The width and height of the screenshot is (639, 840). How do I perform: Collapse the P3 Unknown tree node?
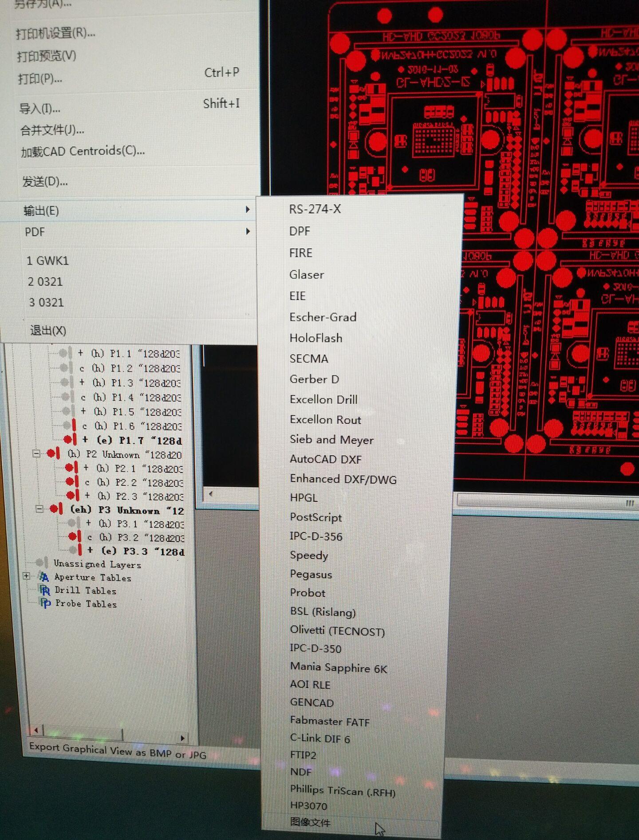[39, 509]
